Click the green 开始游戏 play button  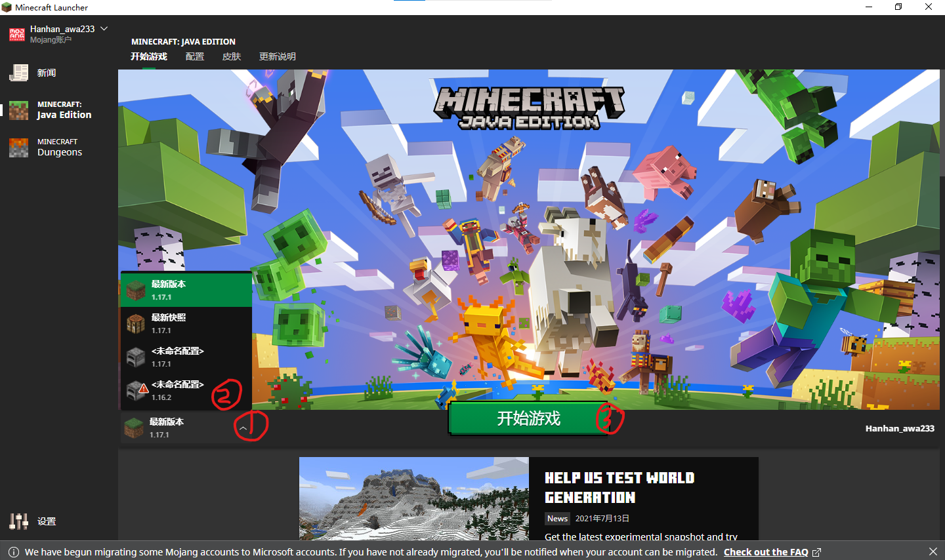(x=528, y=418)
